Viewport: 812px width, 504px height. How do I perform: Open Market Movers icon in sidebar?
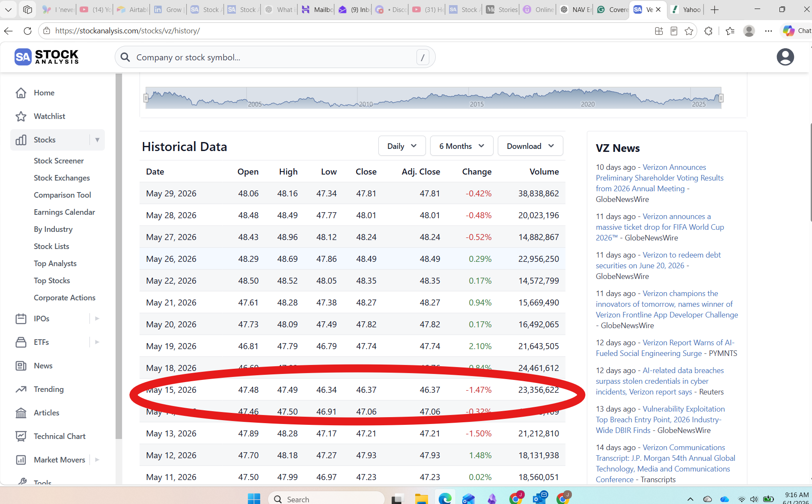point(21,460)
